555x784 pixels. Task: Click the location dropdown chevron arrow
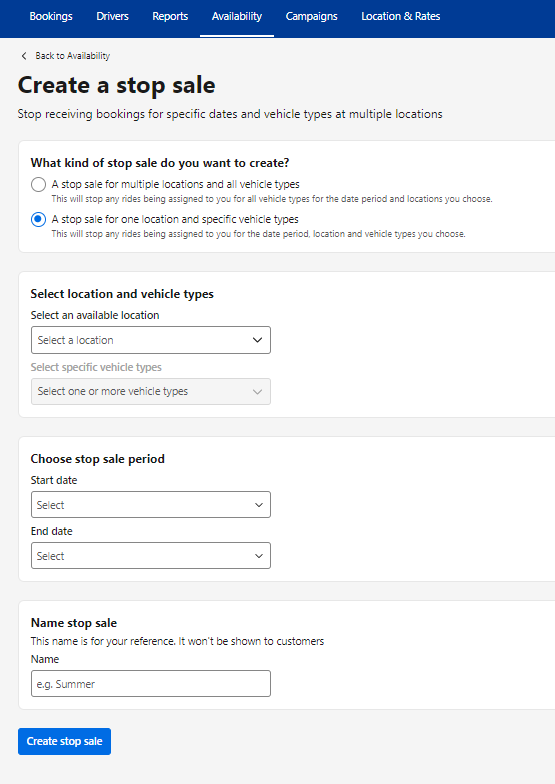258,340
